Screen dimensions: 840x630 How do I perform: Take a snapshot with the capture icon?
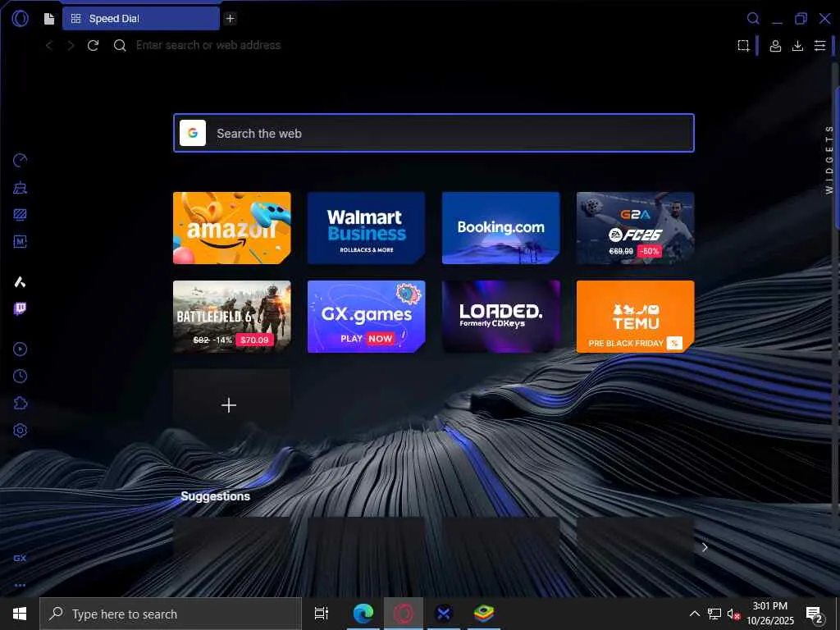point(743,46)
